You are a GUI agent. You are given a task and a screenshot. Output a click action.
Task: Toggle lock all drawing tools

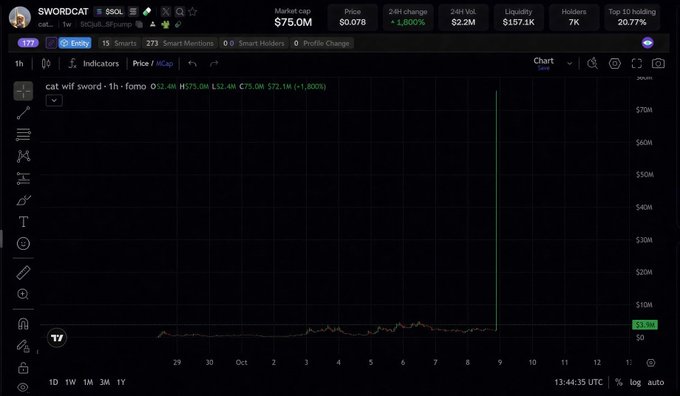pos(23,368)
